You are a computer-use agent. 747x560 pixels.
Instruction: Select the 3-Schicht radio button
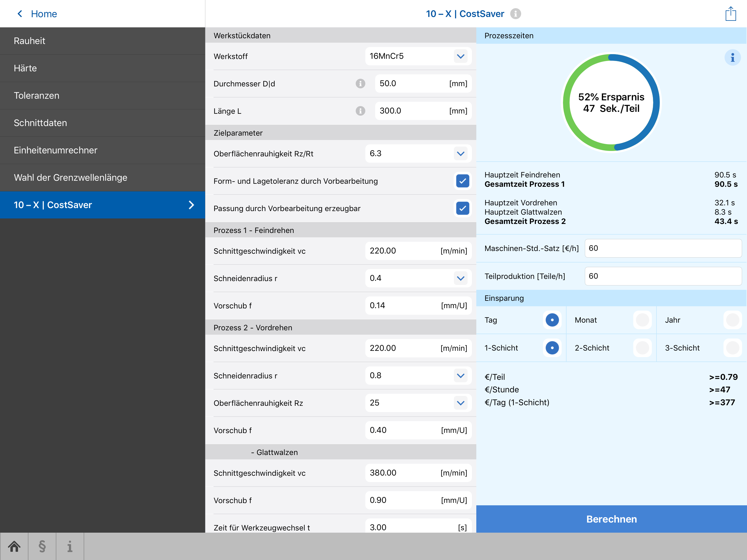[x=732, y=348]
